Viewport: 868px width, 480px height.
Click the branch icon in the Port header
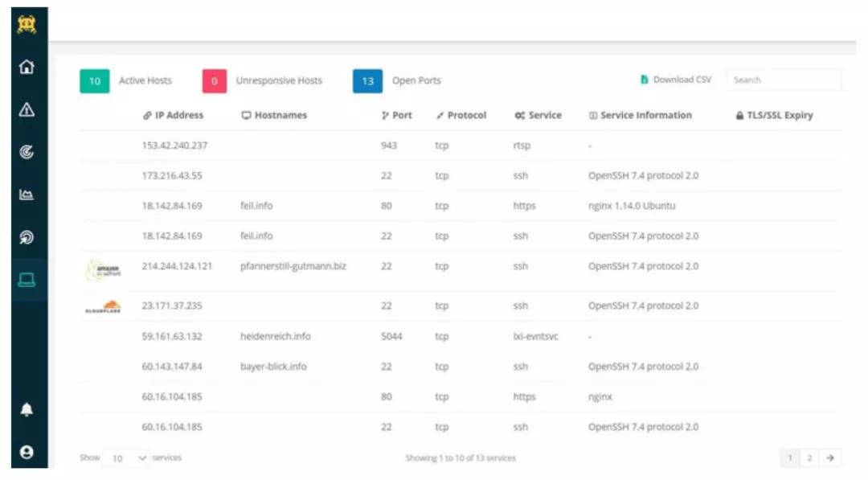click(x=385, y=115)
